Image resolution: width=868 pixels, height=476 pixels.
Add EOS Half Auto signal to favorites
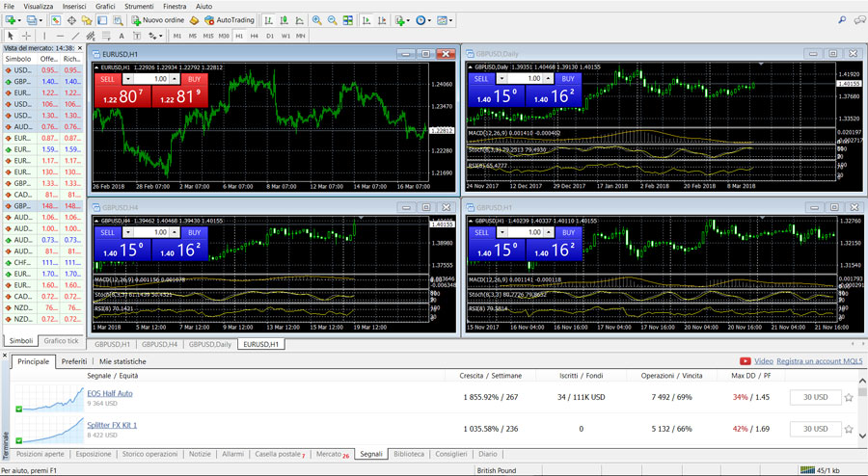click(849, 397)
